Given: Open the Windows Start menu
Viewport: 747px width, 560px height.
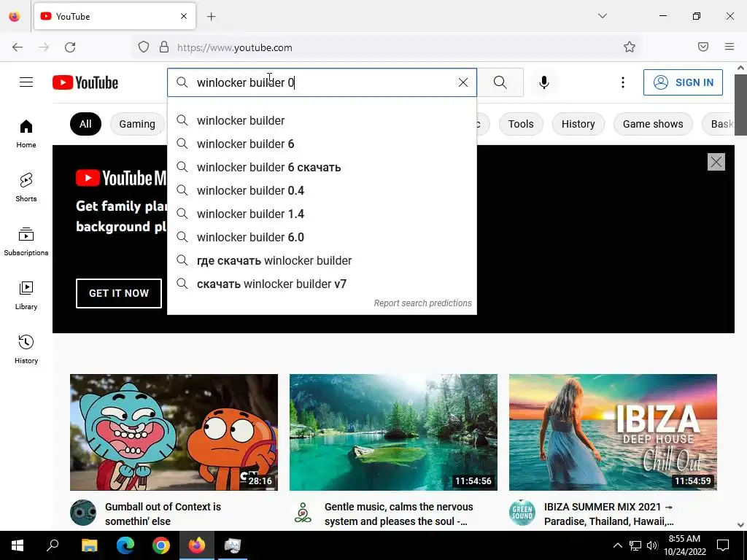Looking at the screenshot, I should tap(18, 545).
